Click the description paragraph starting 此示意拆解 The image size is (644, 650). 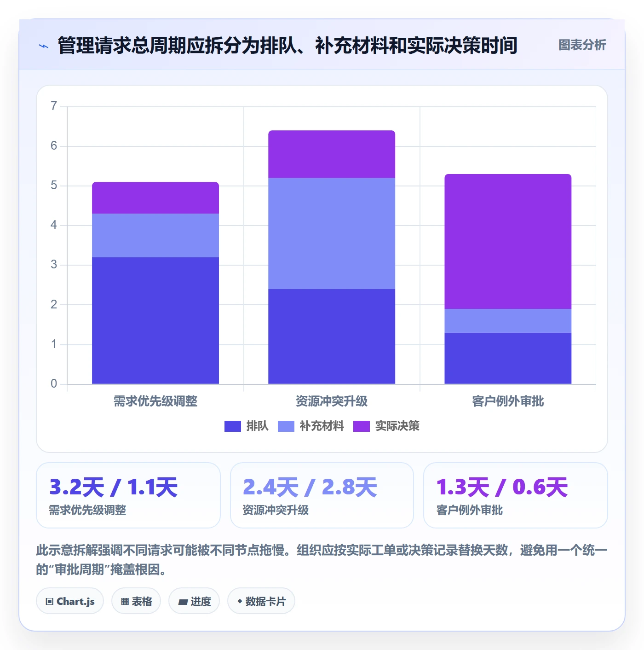tap(322, 560)
